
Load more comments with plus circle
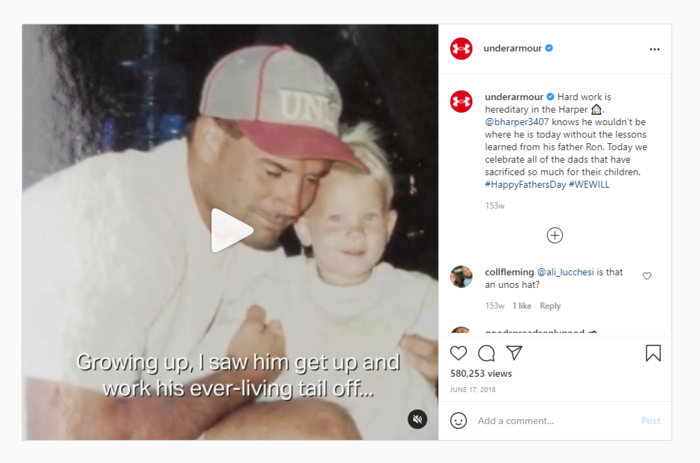555,235
